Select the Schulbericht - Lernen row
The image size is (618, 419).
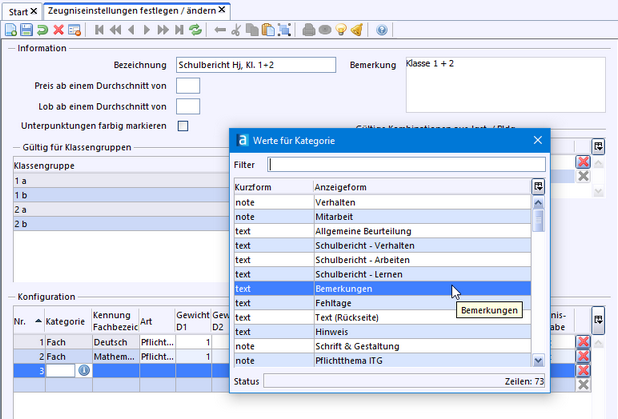pyautogui.click(x=383, y=274)
